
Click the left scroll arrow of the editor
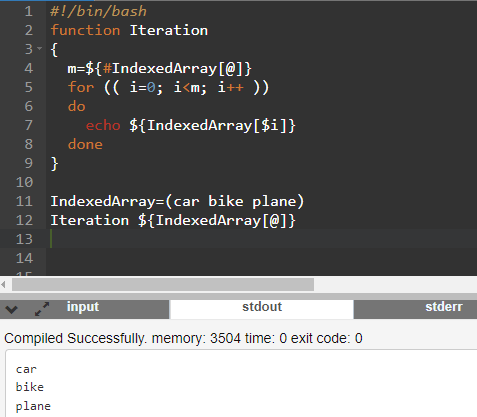(4, 285)
